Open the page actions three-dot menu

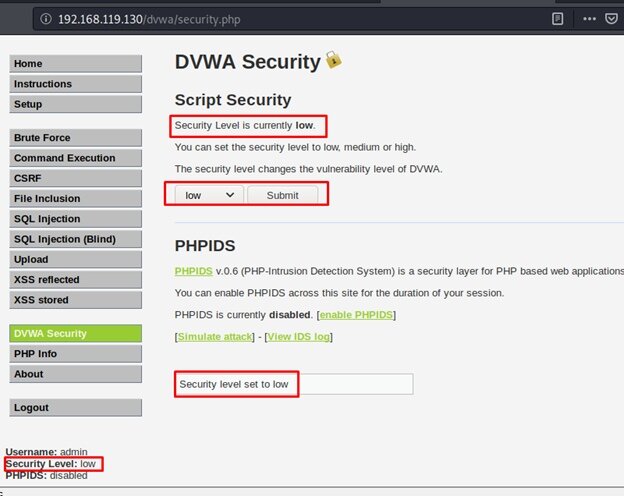[589, 19]
